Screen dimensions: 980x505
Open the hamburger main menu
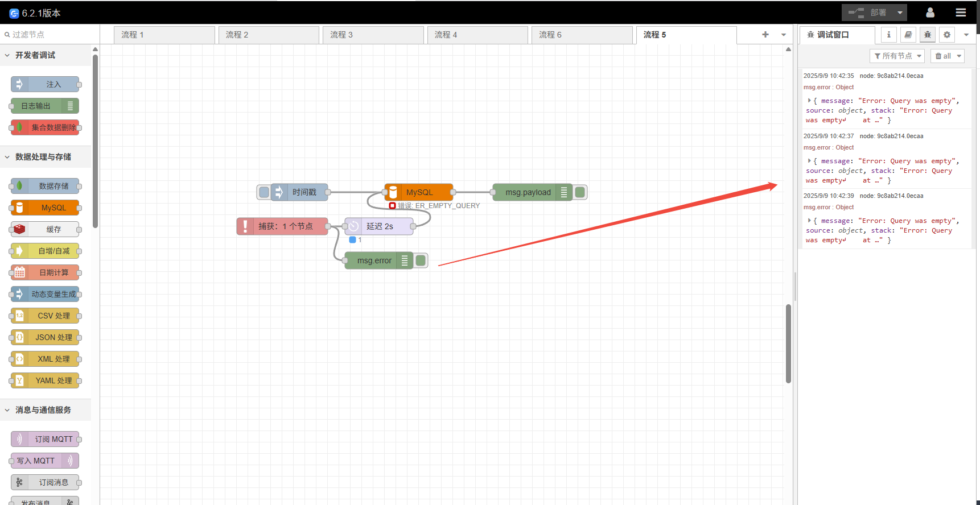pyautogui.click(x=961, y=13)
